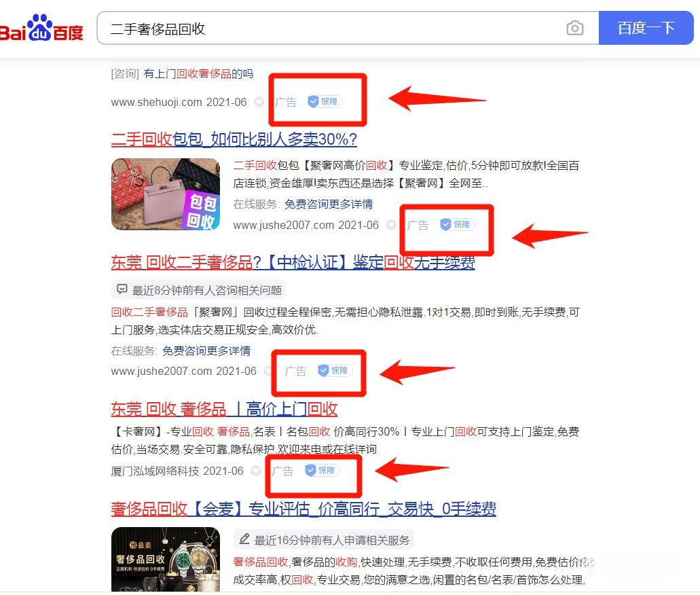Click the handbag 包包回收 thumbnail image
The height and width of the screenshot is (595, 700).
(x=166, y=194)
